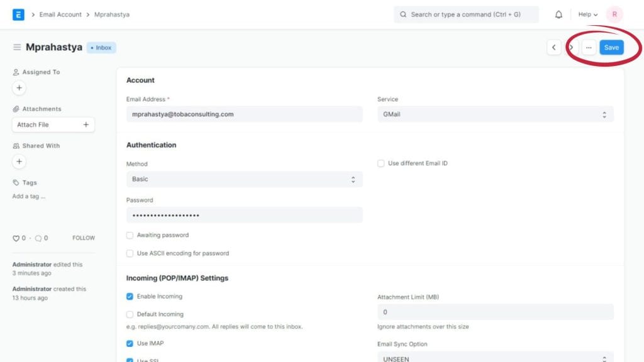
Task: Toggle Default Incoming checkbox
Action: click(130, 314)
